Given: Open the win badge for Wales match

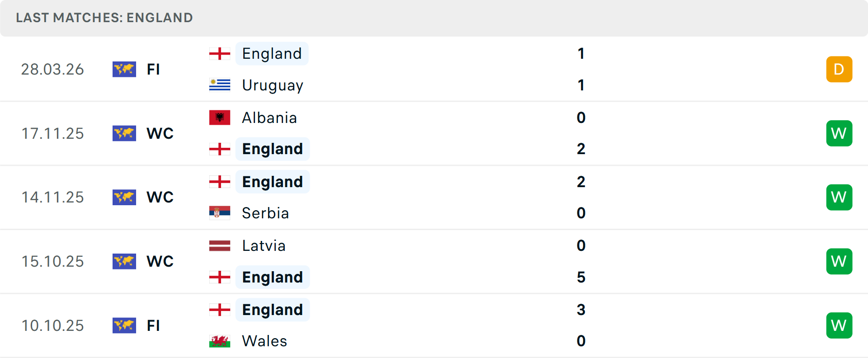Looking at the screenshot, I should [x=839, y=325].
